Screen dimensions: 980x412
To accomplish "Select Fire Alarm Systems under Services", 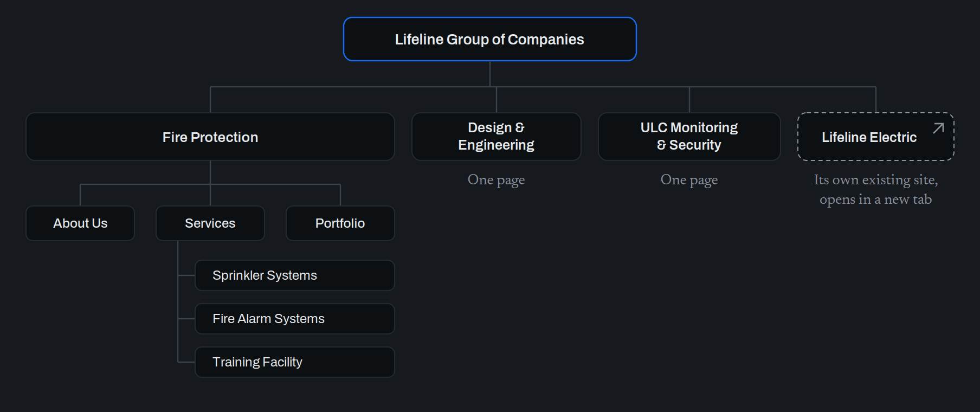I will (295, 319).
